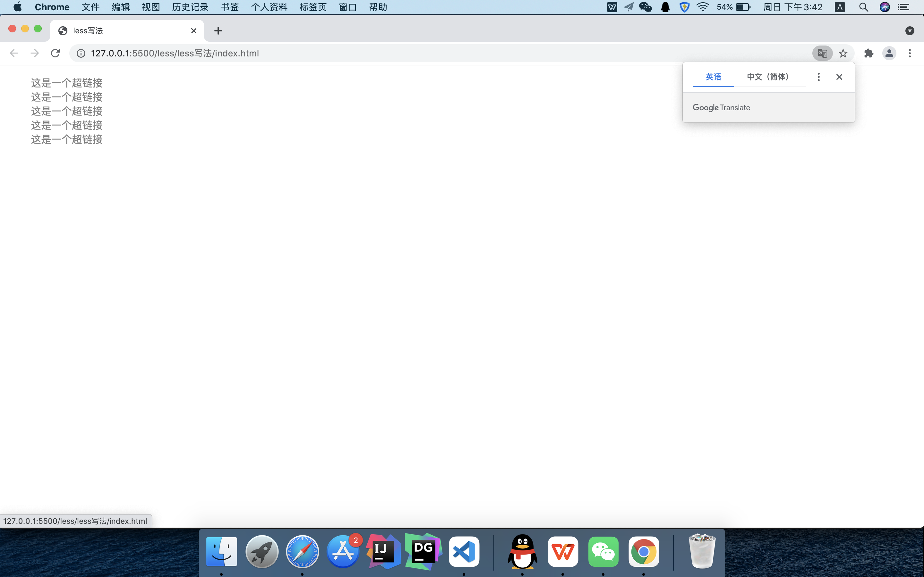Image resolution: width=924 pixels, height=577 pixels.
Task: Open translate popup options menu
Action: point(818,77)
